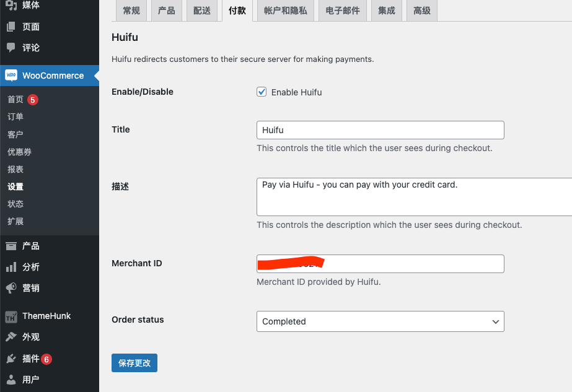Click the Pages (页面) sidebar icon
This screenshot has height=392, width=572.
click(11, 26)
